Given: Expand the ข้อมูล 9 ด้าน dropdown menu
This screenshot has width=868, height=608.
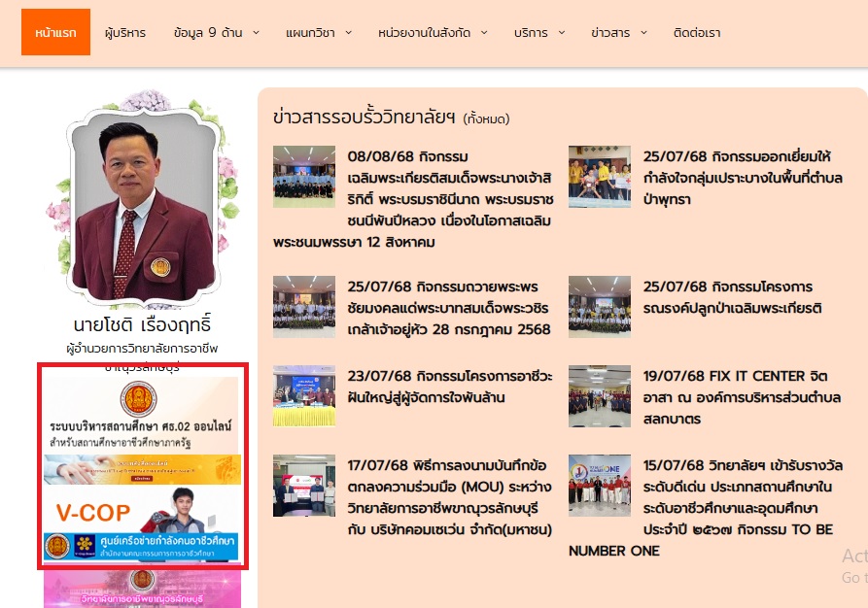Looking at the screenshot, I should 216,32.
